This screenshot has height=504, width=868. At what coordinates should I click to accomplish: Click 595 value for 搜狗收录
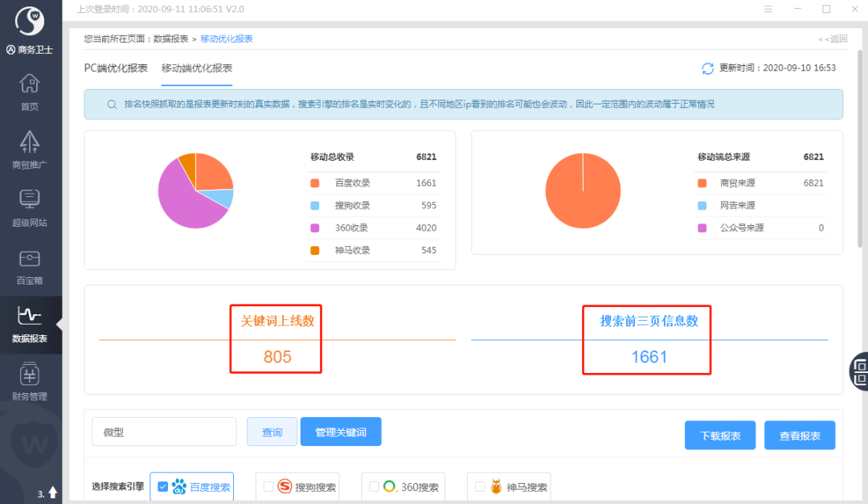click(428, 206)
